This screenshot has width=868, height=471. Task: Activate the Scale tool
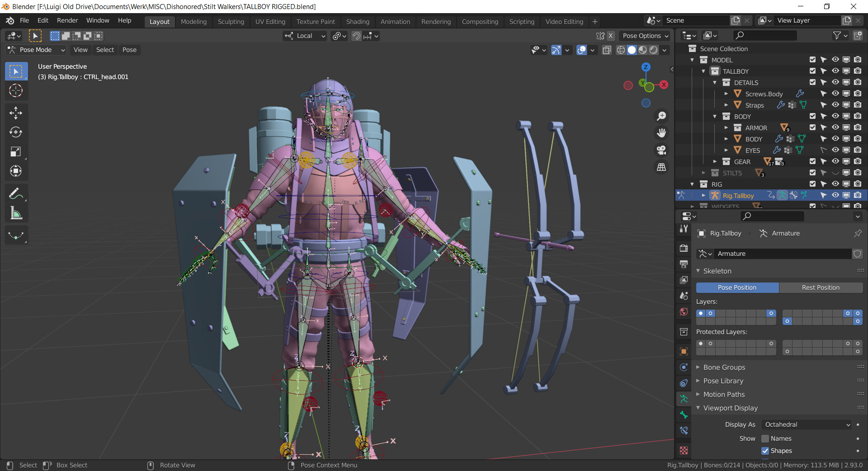[16, 151]
